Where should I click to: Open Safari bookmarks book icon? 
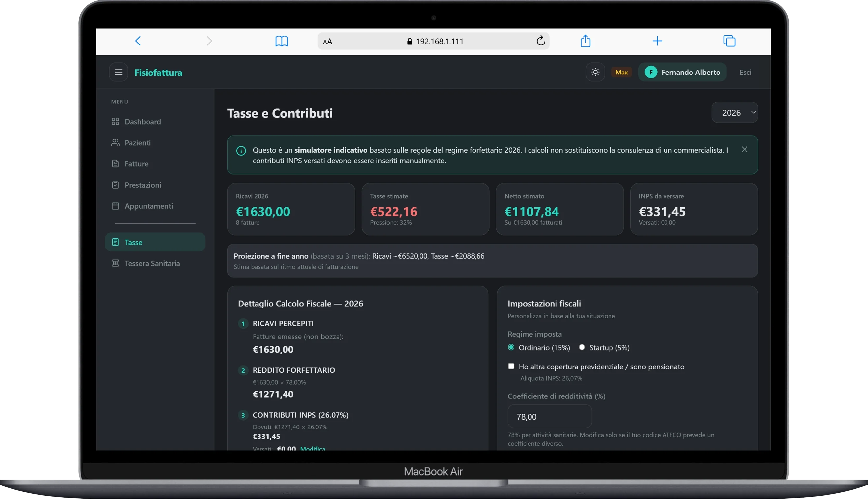(282, 41)
